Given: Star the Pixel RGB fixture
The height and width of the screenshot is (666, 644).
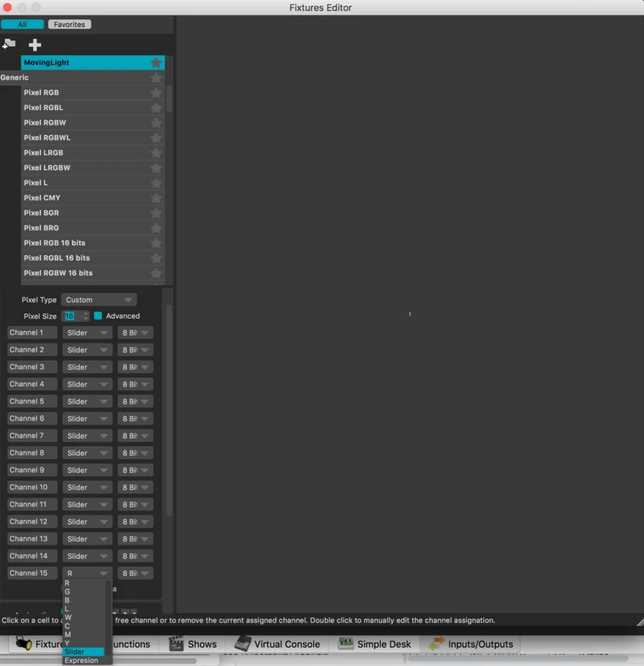Looking at the screenshot, I should coord(156,93).
